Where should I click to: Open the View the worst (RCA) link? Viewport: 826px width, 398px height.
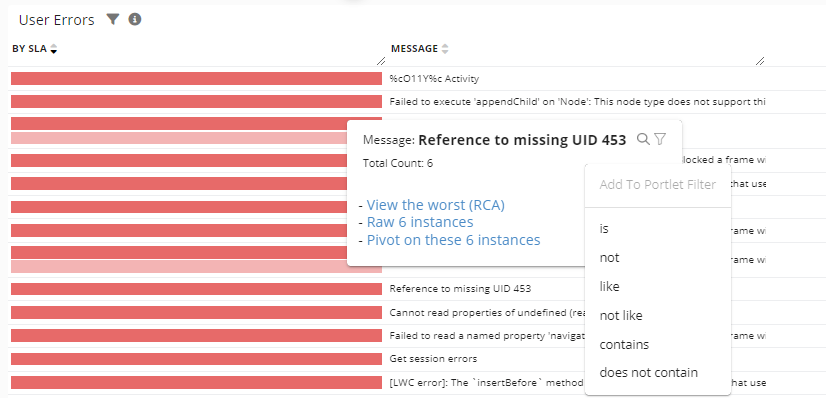[x=436, y=205]
